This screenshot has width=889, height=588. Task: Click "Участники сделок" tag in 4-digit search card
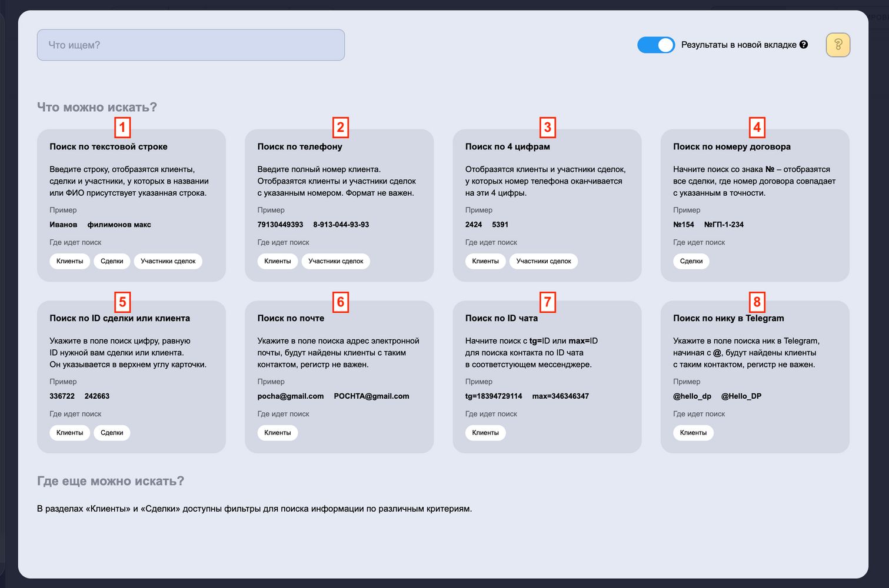[544, 261]
